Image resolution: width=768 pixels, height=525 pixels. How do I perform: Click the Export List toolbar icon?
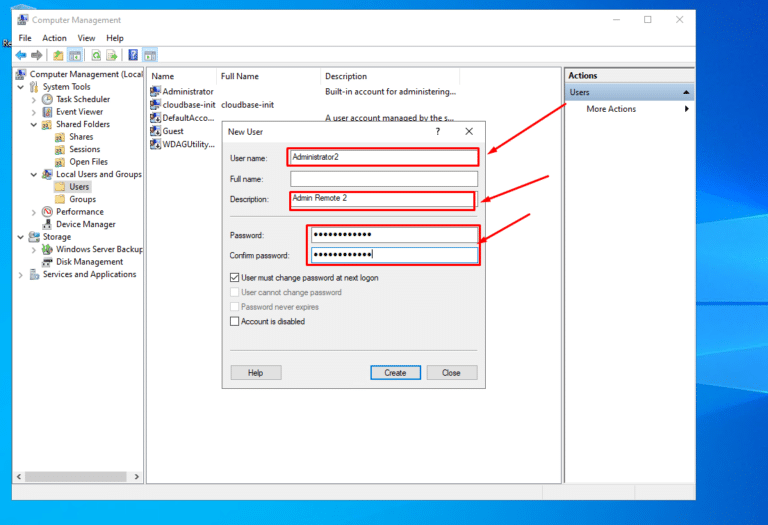coord(112,55)
